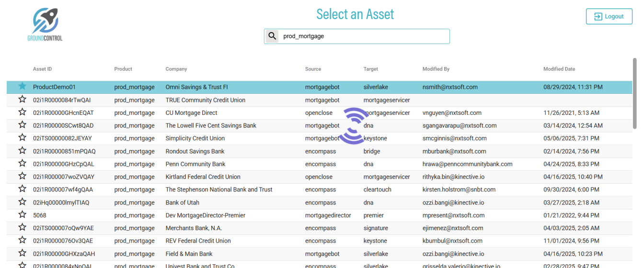Viewport: 644px width, 268px height.
Task: Toggle favorite star for CU Mortgage Direct
Action: click(x=22, y=112)
